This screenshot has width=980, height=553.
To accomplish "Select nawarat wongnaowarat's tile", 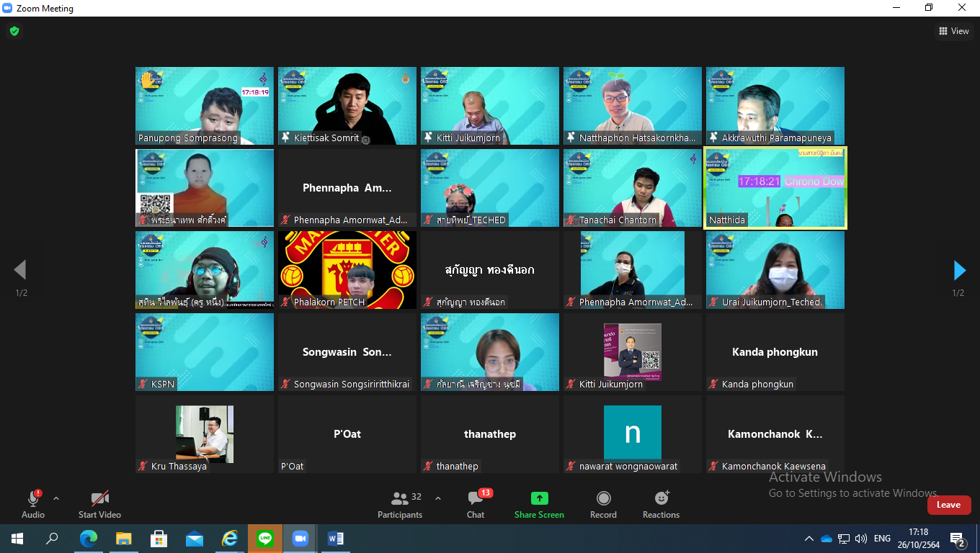I will coord(633,434).
